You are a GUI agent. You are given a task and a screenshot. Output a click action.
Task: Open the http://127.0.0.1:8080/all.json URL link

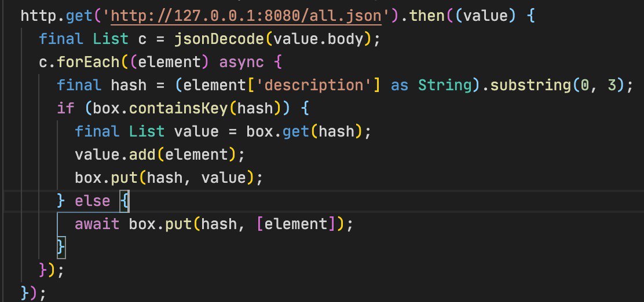246,16
